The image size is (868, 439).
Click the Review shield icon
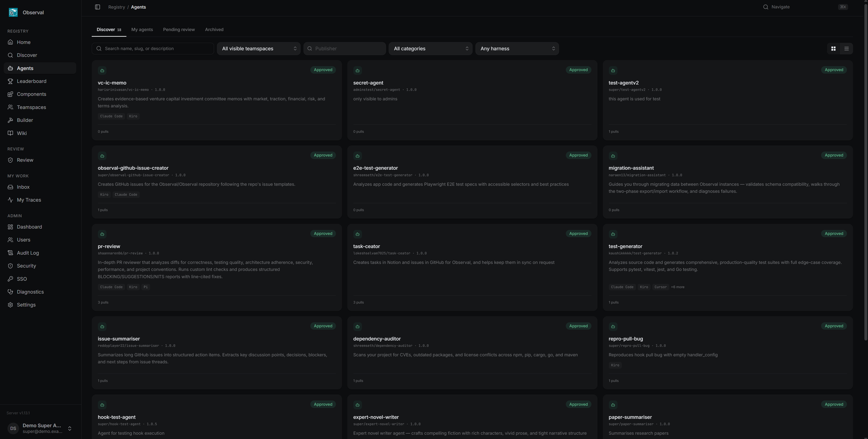(10, 160)
